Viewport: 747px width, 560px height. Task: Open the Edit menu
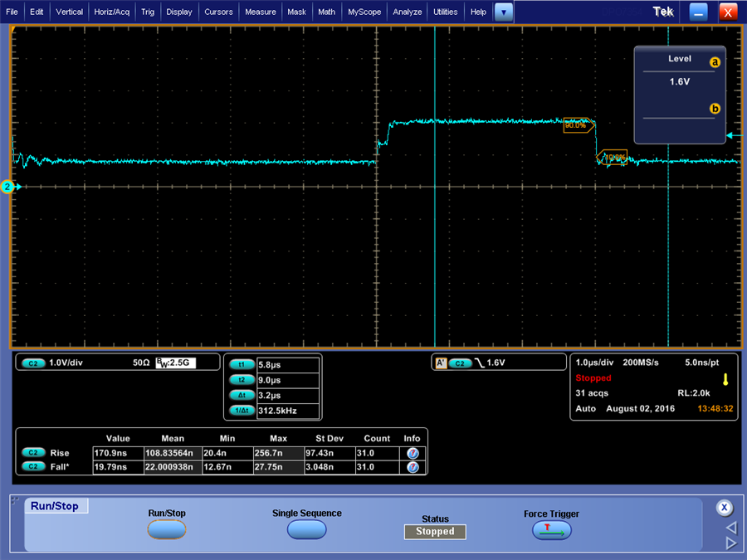[37, 12]
